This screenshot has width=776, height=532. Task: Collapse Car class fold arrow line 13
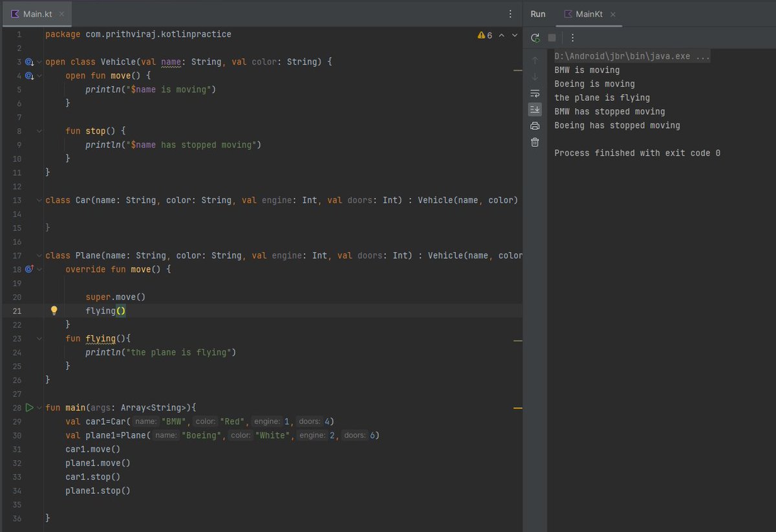tap(39, 200)
